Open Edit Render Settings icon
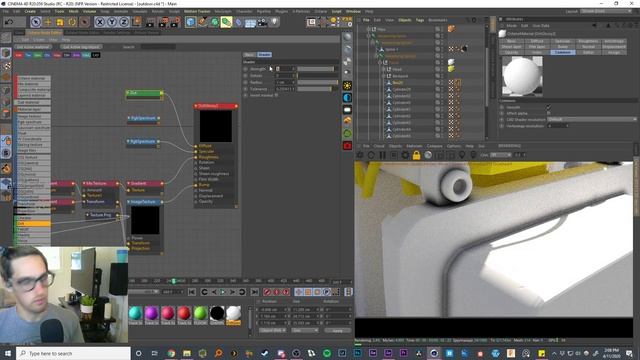The width and height of the screenshot is (640, 360). click(x=175, y=22)
